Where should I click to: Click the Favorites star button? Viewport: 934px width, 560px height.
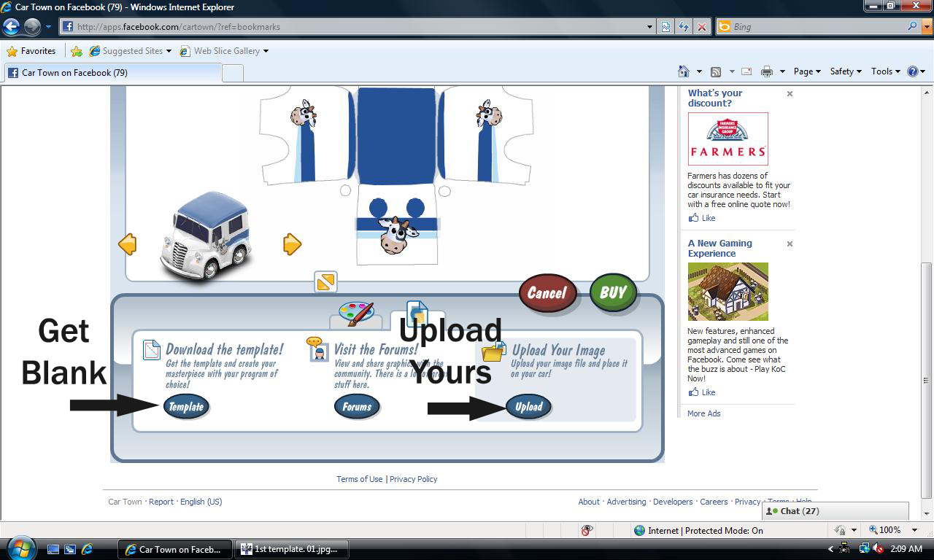[31, 51]
